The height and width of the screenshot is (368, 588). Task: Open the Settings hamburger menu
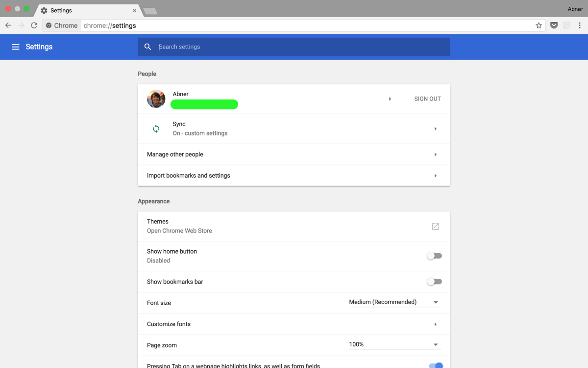(16, 47)
